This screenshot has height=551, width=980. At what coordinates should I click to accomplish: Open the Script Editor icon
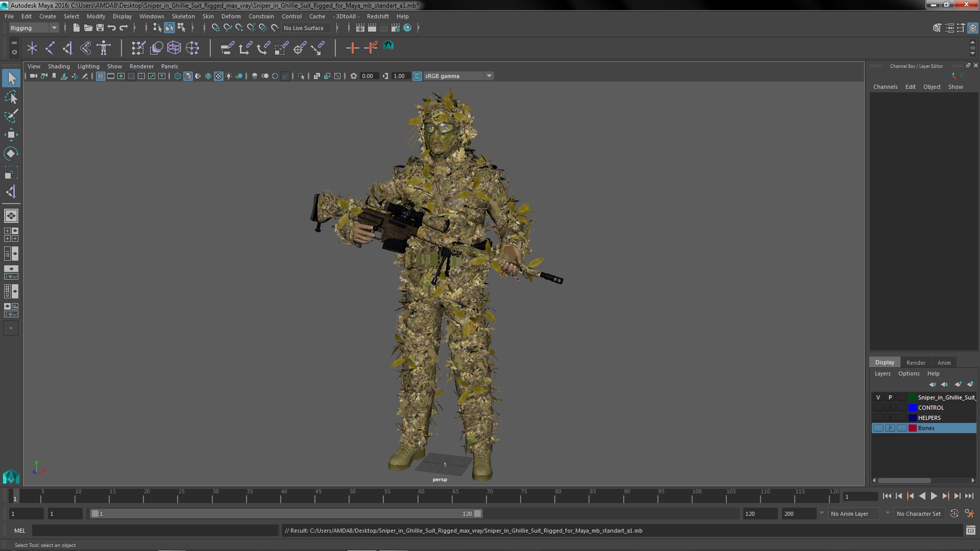coord(971,531)
